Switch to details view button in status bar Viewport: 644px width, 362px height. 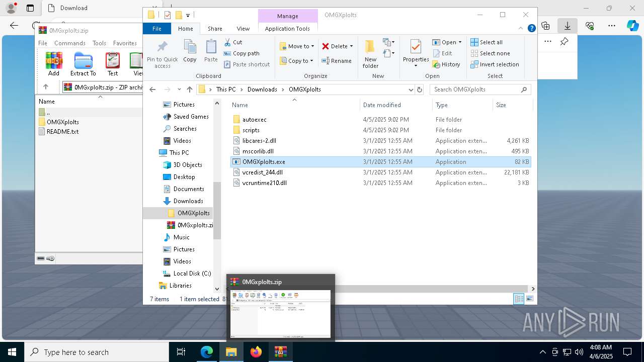coord(519,299)
